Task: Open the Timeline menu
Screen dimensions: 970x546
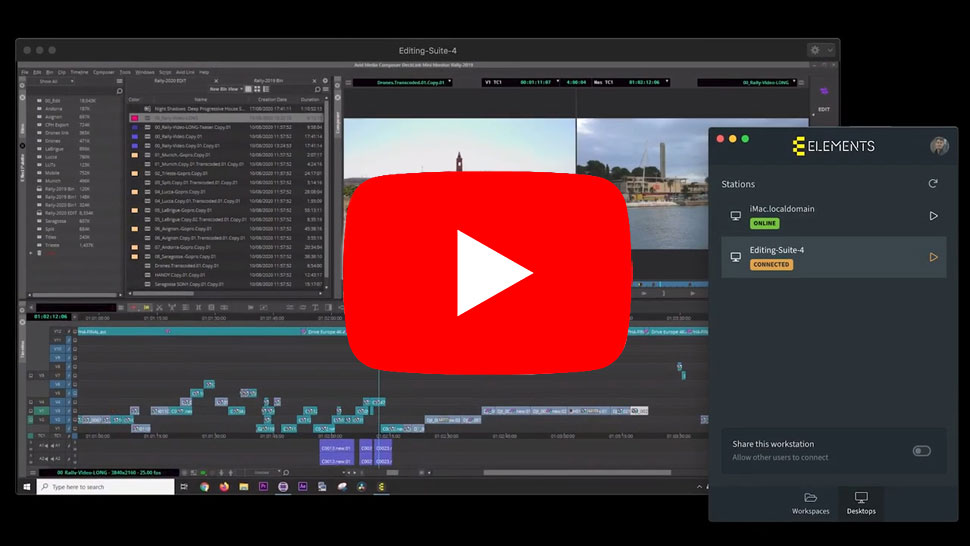Action: click(78, 72)
